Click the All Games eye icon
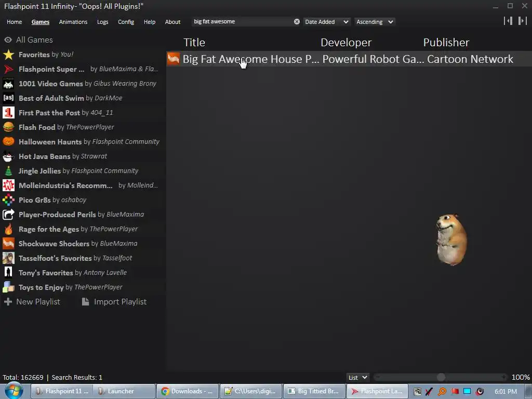The image size is (532, 399). pyautogui.click(x=8, y=40)
